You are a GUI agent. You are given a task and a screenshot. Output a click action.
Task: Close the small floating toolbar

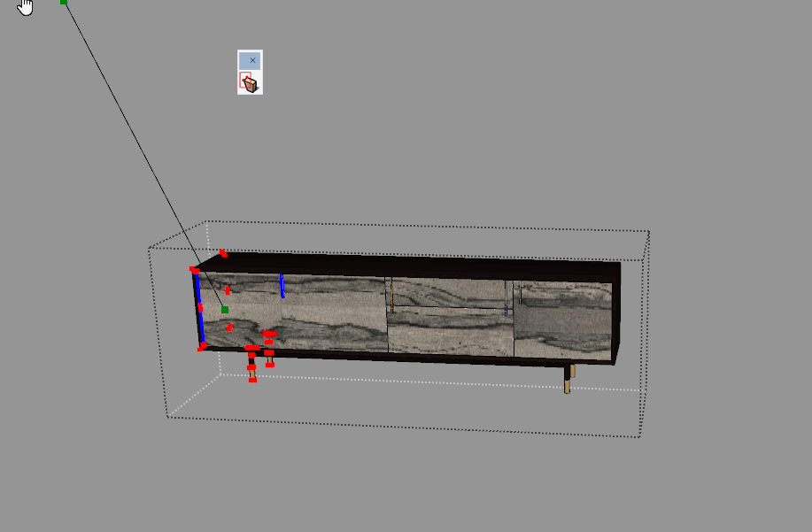[x=252, y=60]
